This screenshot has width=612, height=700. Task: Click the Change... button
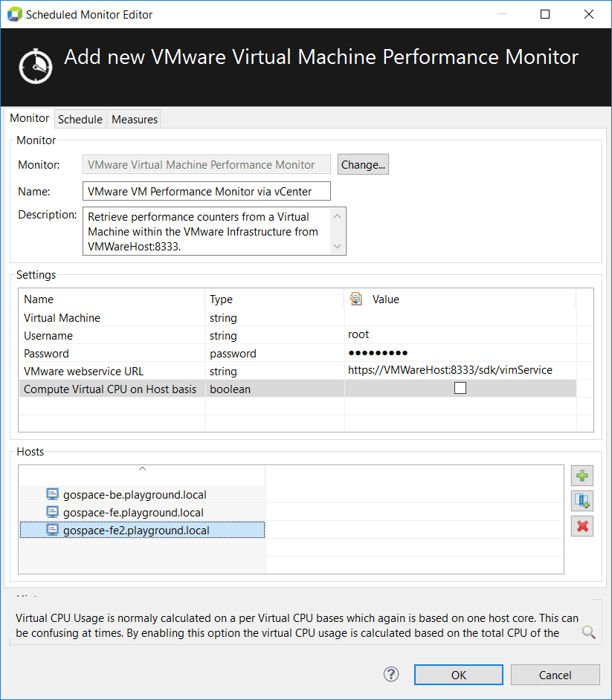pyautogui.click(x=363, y=164)
